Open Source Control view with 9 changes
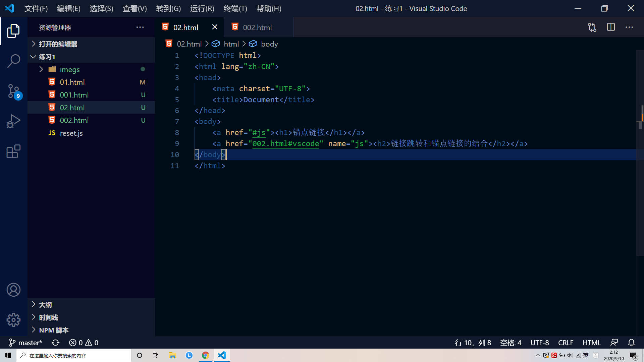This screenshot has width=644, height=362. point(14,91)
